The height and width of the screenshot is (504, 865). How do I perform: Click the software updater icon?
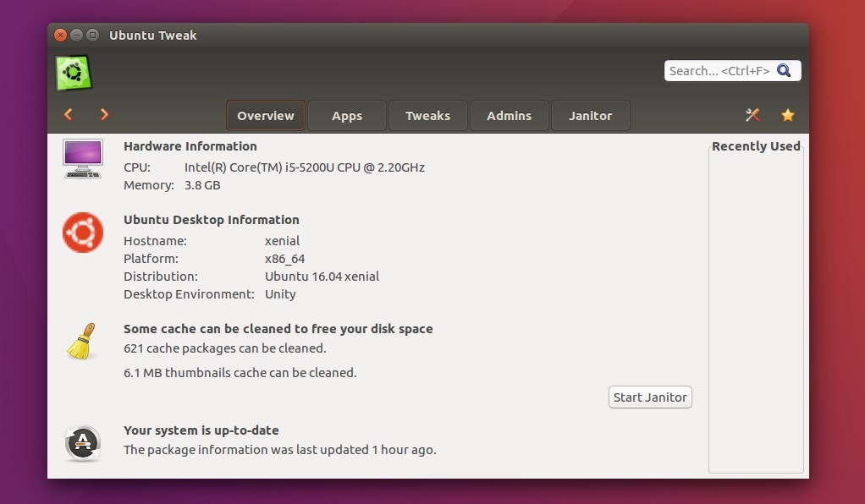point(83,443)
